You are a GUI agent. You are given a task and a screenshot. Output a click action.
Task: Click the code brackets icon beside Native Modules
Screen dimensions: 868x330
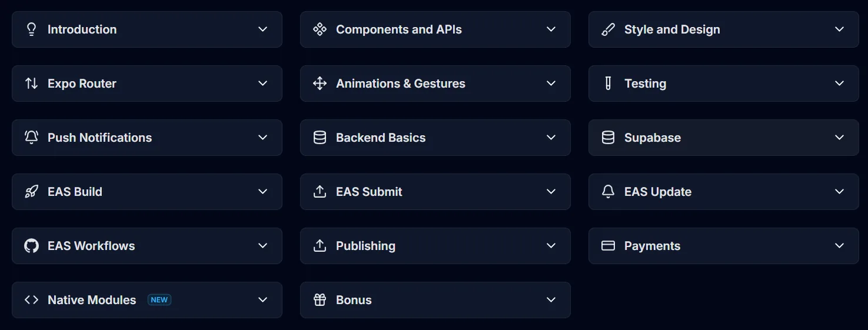(x=31, y=300)
